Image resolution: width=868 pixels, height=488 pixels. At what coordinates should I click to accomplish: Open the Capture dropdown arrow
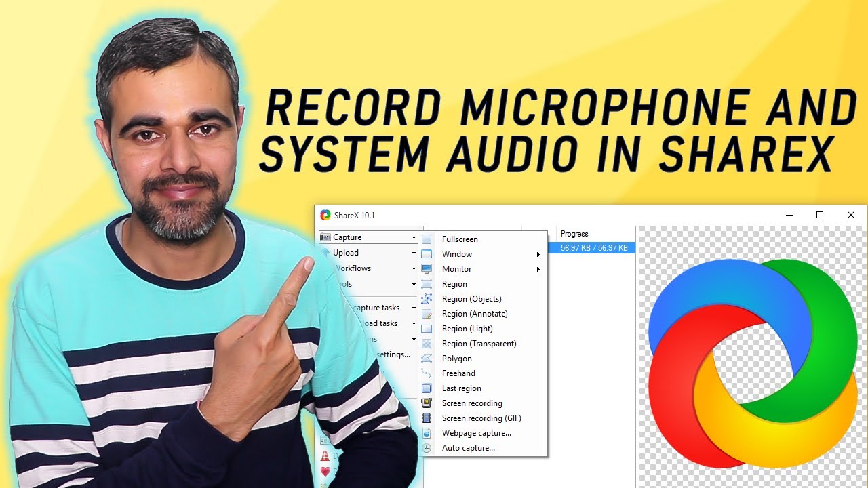coord(414,238)
